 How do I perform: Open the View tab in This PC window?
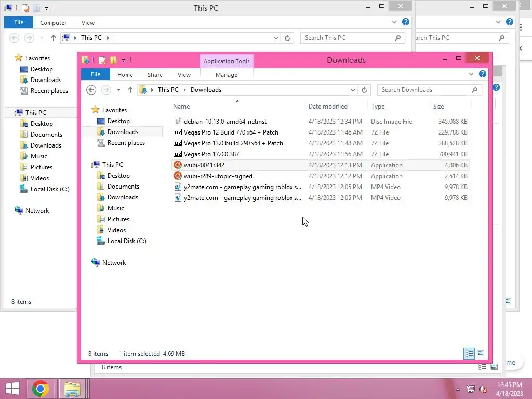tap(88, 23)
